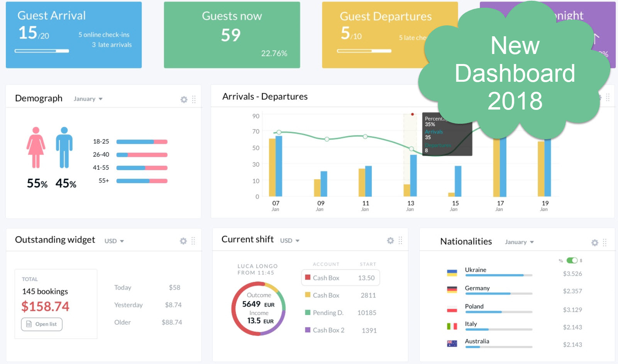
Task: Click the red Cash Box legend square
Action: 308,277
